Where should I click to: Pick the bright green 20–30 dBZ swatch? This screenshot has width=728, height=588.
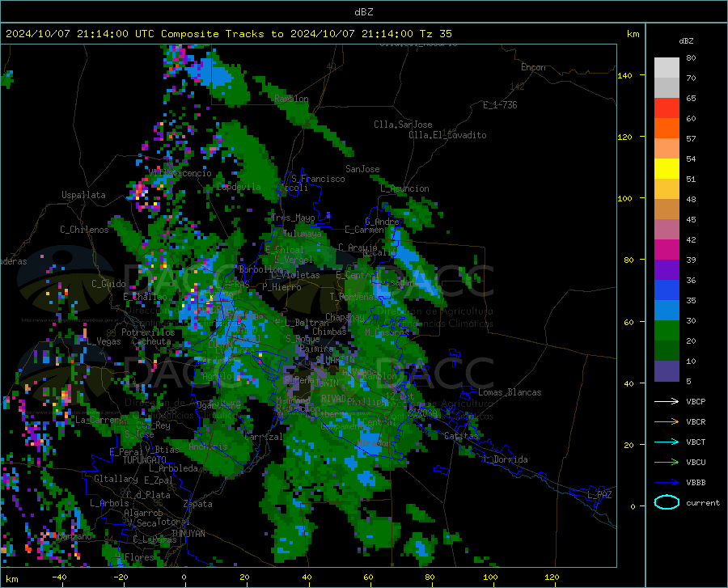click(667, 331)
